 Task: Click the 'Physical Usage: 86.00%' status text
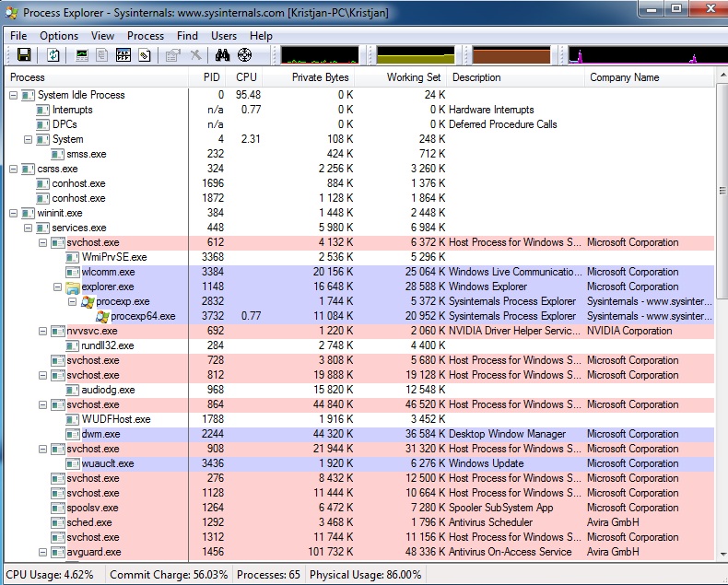click(366, 575)
